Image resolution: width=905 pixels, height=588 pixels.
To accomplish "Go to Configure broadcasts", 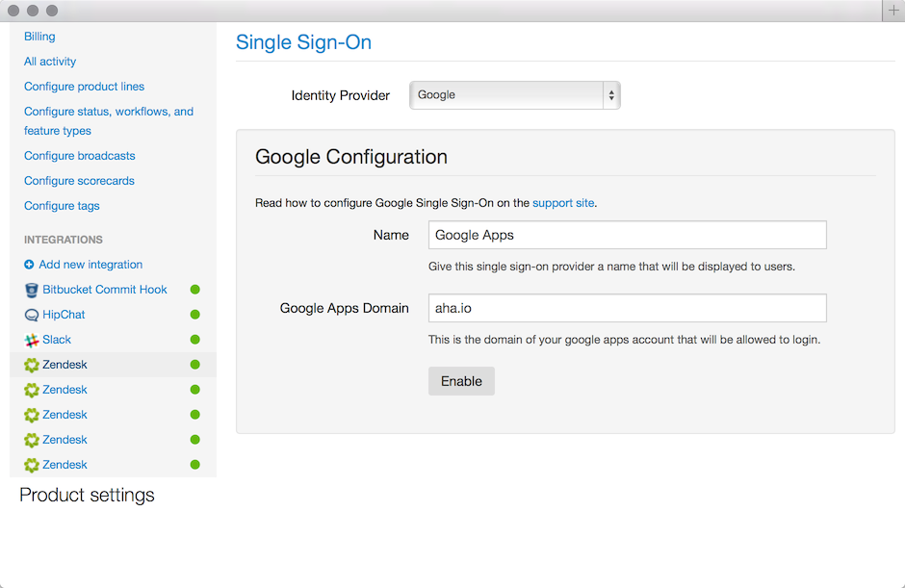I will pyautogui.click(x=80, y=156).
